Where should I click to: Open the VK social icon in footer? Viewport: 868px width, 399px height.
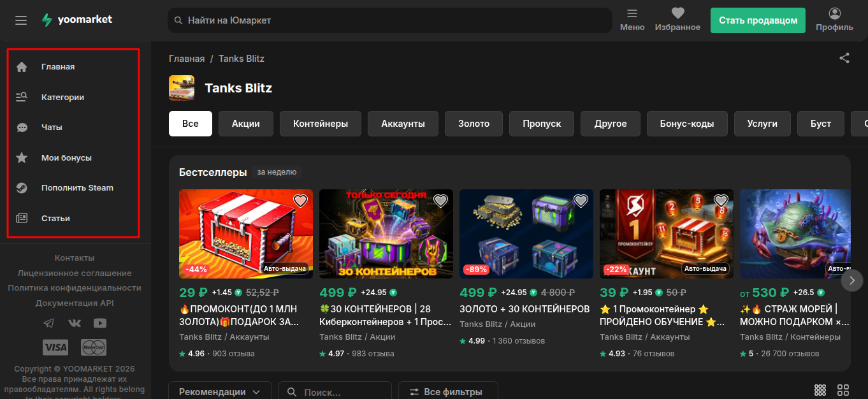(75, 323)
